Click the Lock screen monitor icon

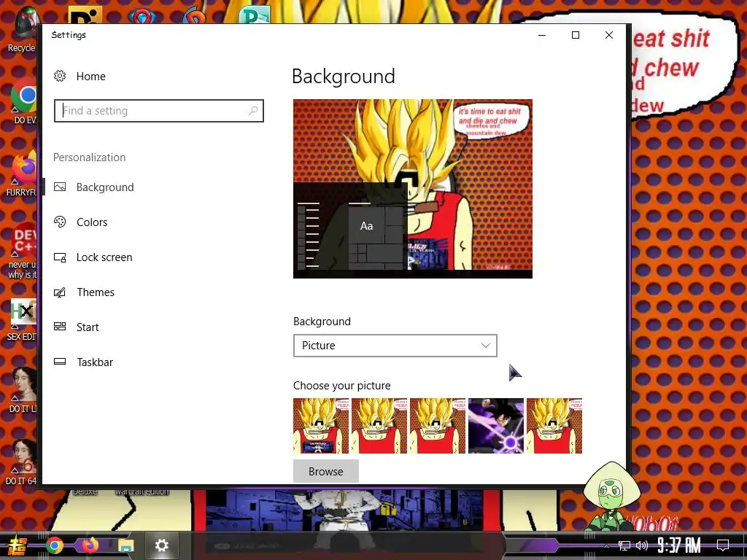pyautogui.click(x=60, y=257)
